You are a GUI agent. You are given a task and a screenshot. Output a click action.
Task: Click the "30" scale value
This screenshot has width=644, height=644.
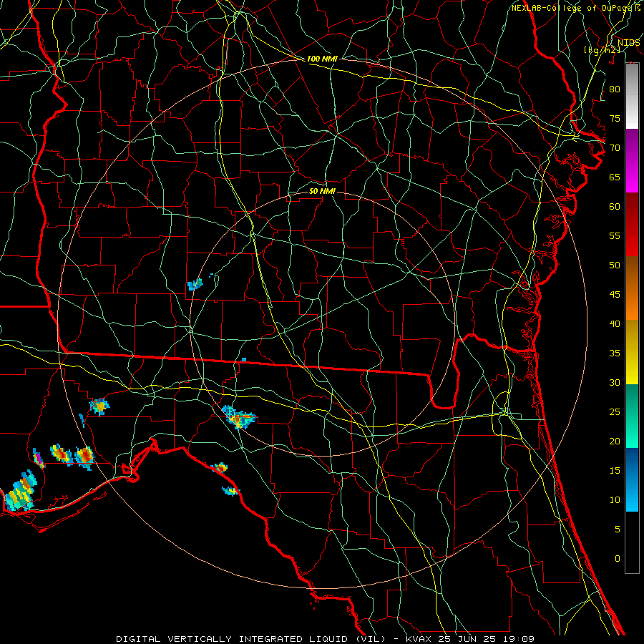(615, 383)
